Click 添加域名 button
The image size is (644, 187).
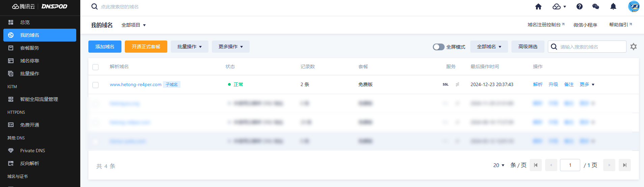(105, 47)
